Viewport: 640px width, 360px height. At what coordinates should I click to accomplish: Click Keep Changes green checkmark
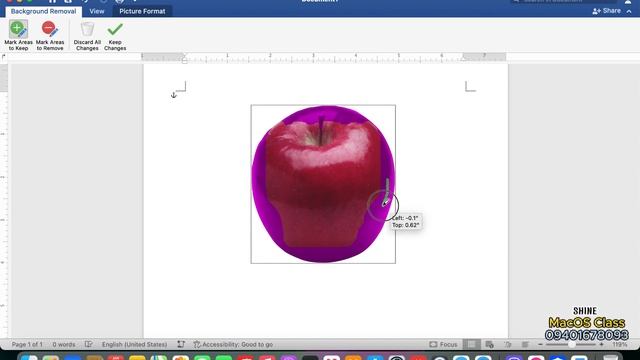(115, 29)
